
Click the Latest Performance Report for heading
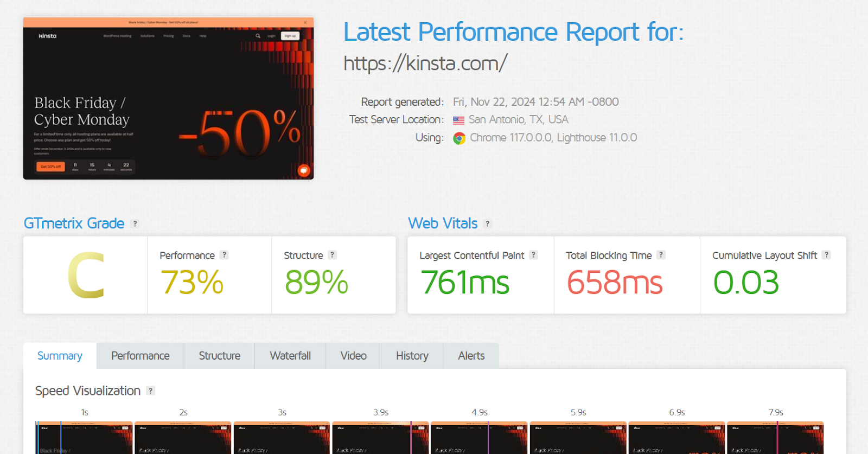514,32
